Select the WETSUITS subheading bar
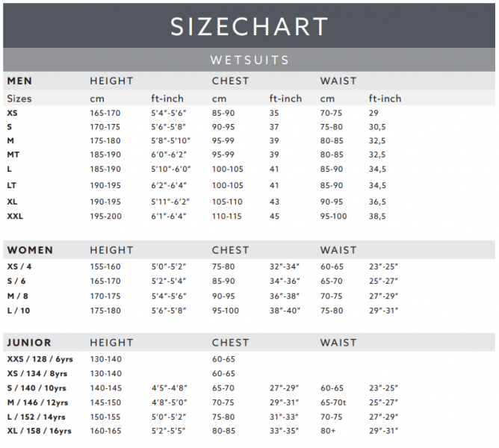The height and width of the screenshot is (448, 499). 249,60
